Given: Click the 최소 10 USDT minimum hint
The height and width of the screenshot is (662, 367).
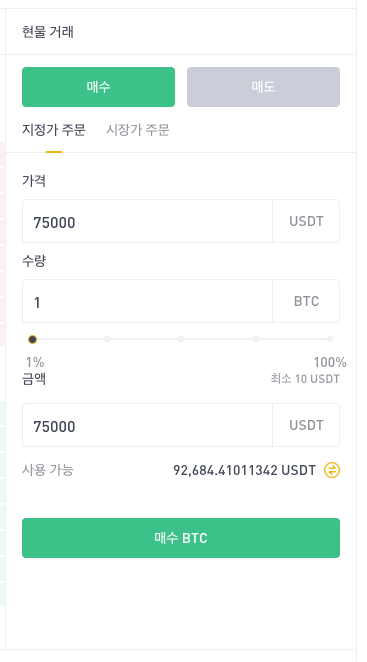Looking at the screenshot, I should [x=305, y=379].
